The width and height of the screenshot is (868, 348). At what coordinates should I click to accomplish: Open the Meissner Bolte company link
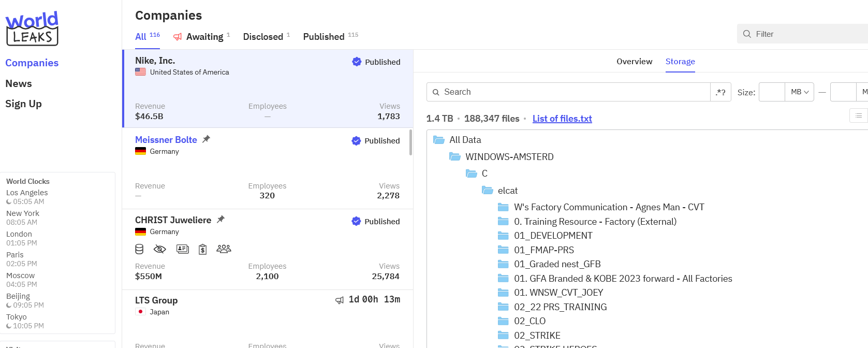[x=166, y=140]
